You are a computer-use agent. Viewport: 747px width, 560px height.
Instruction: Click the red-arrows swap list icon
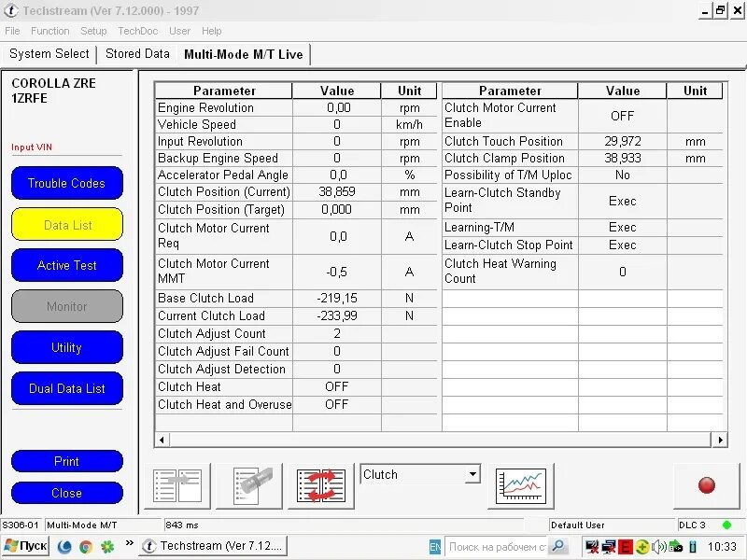point(321,485)
